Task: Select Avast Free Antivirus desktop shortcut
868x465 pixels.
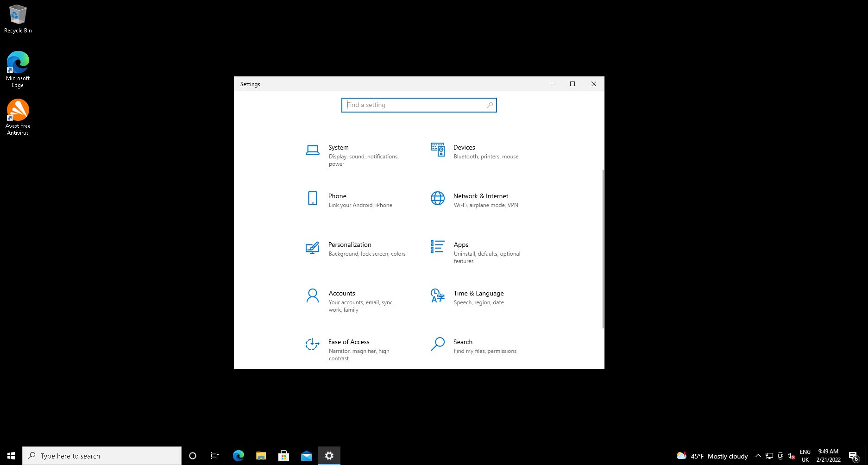Action: click(18, 117)
